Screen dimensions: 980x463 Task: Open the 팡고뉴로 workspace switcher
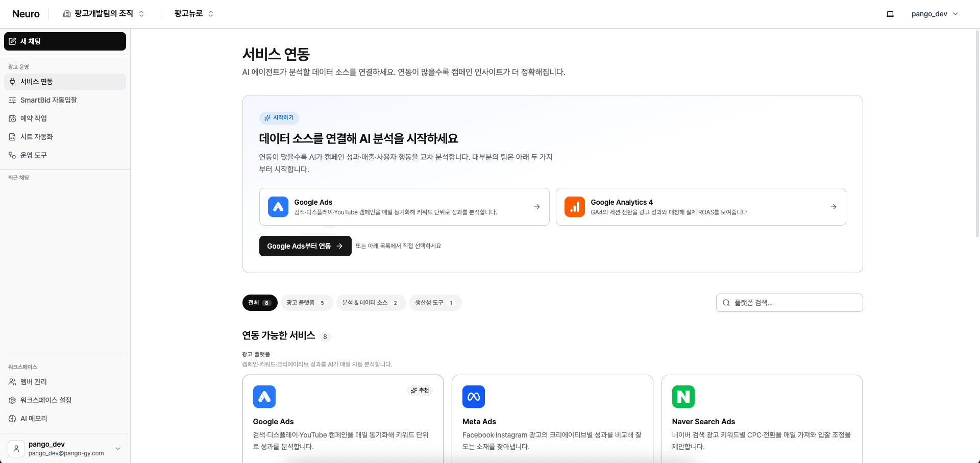coord(194,14)
